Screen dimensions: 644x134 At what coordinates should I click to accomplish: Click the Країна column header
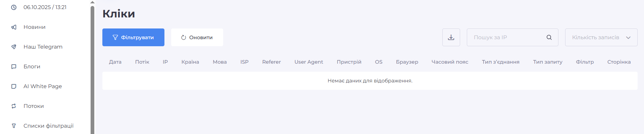pos(190,62)
